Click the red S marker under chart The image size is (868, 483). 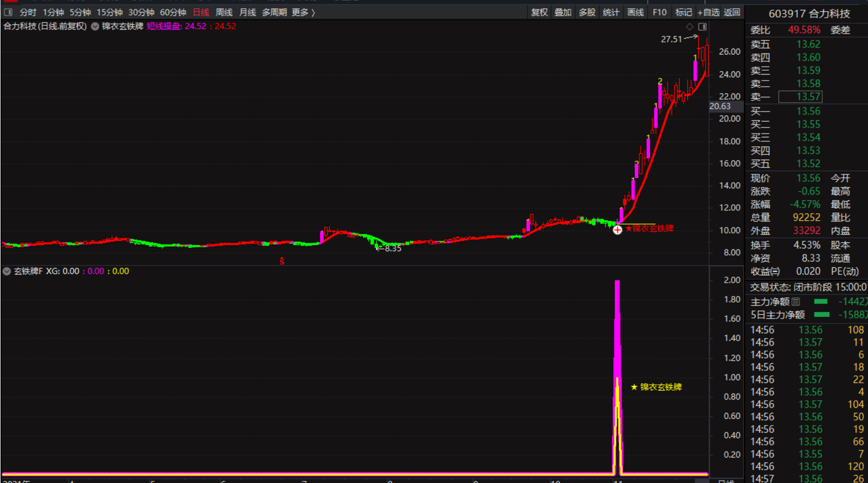coord(282,261)
